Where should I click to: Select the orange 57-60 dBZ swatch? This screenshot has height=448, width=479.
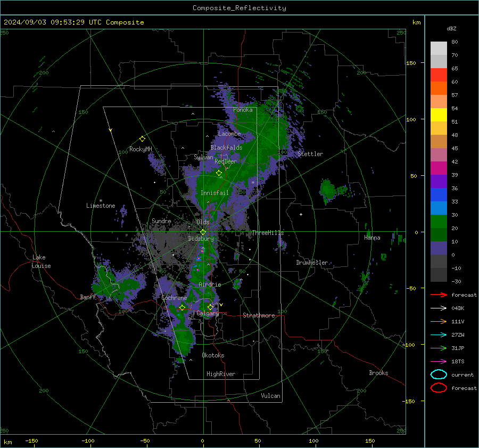(439, 88)
